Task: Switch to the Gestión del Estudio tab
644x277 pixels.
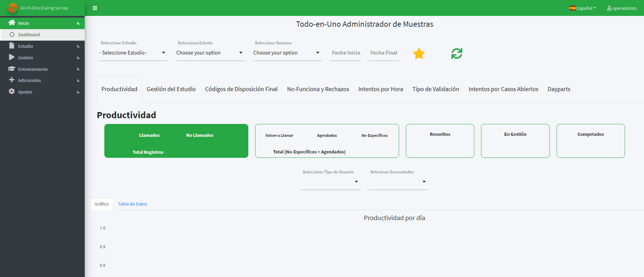Action: 171,89
